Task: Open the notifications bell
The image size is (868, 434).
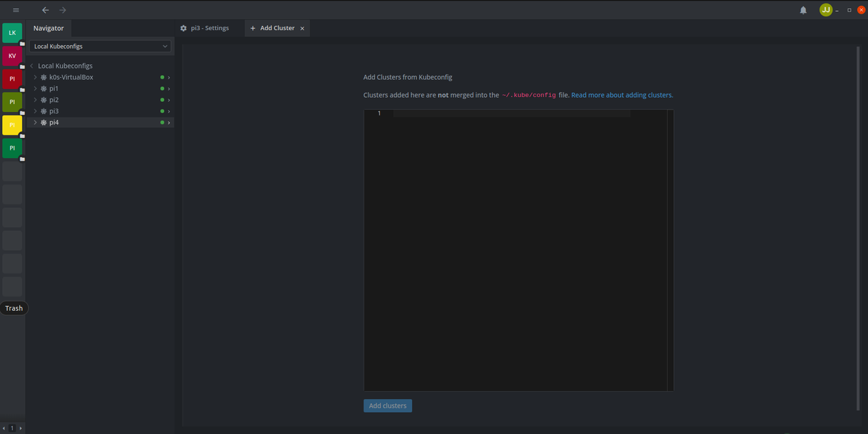Action: coord(803,10)
